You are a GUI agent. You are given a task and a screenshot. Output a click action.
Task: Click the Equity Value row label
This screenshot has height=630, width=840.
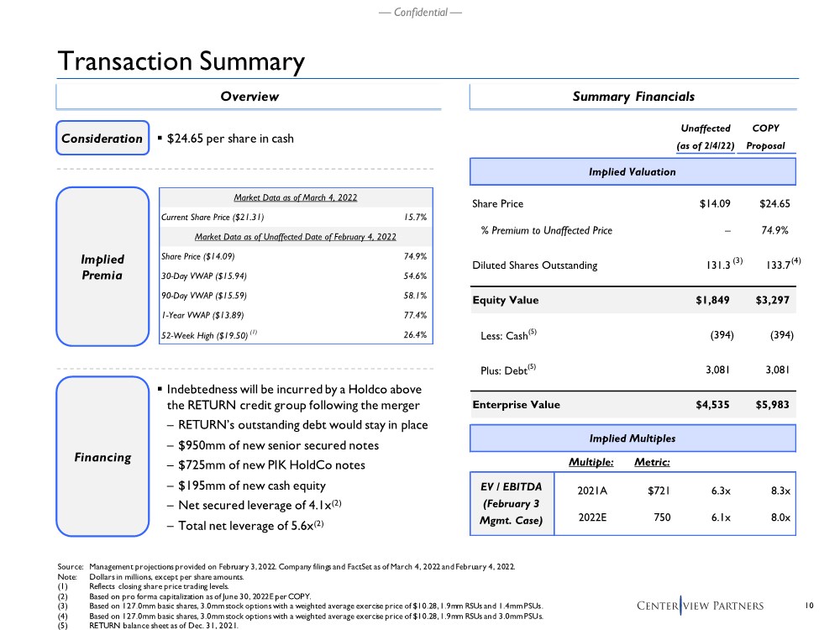[x=506, y=300]
